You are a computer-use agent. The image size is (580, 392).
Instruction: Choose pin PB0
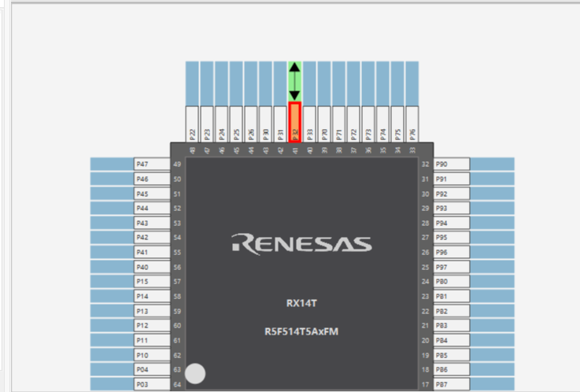click(x=452, y=281)
